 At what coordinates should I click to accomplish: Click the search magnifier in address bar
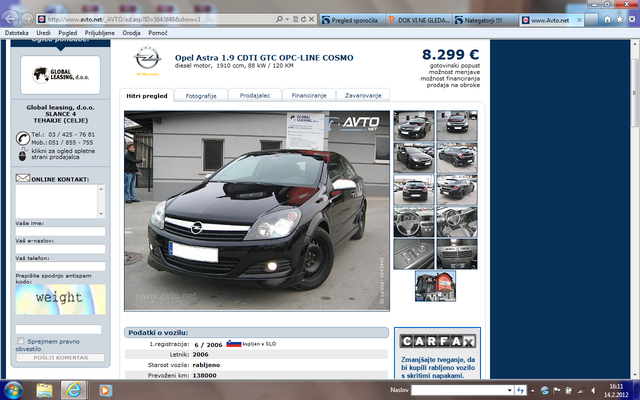click(x=279, y=19)
